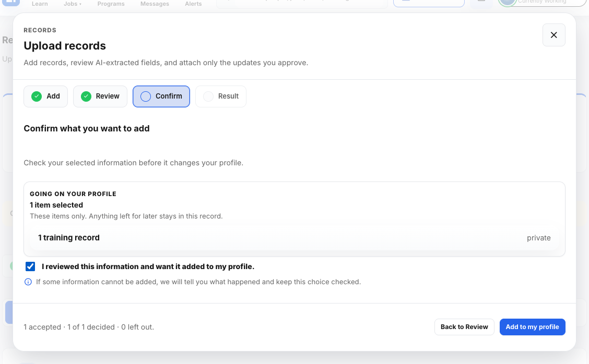Click the '1 training record' row
Viewport: 589px width, 364px height.
[294, 238]
